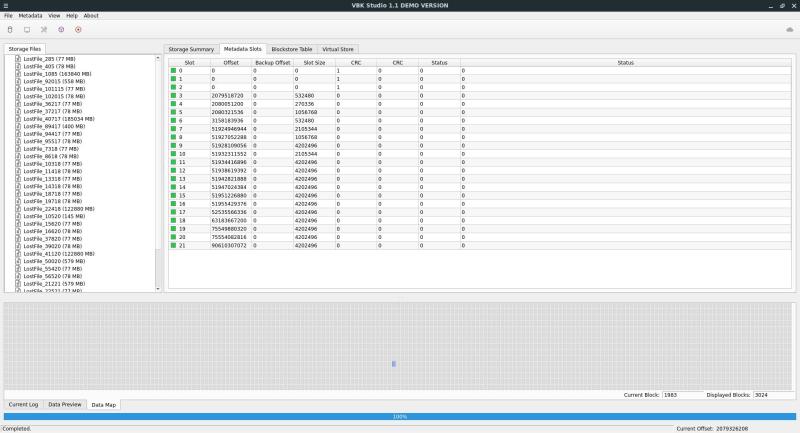The width and height of the screenshot is (800, 433).
Task: Click the file list scrollbar up arrow
Action: 158,58
